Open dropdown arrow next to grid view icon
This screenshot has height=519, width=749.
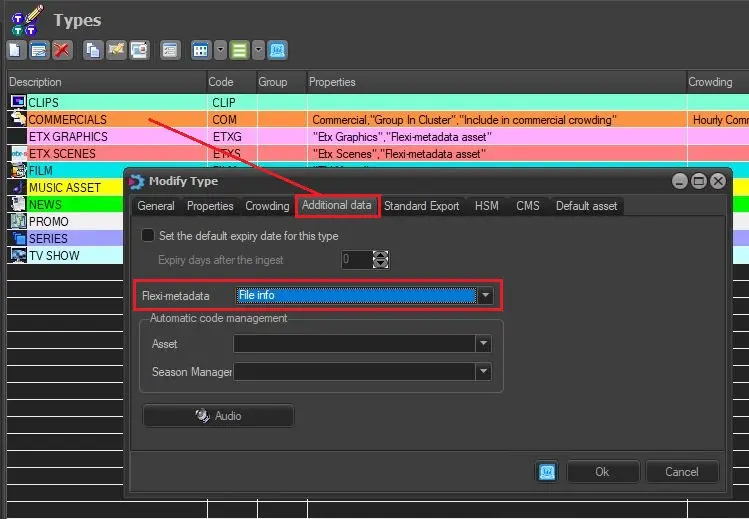[220, 49]
